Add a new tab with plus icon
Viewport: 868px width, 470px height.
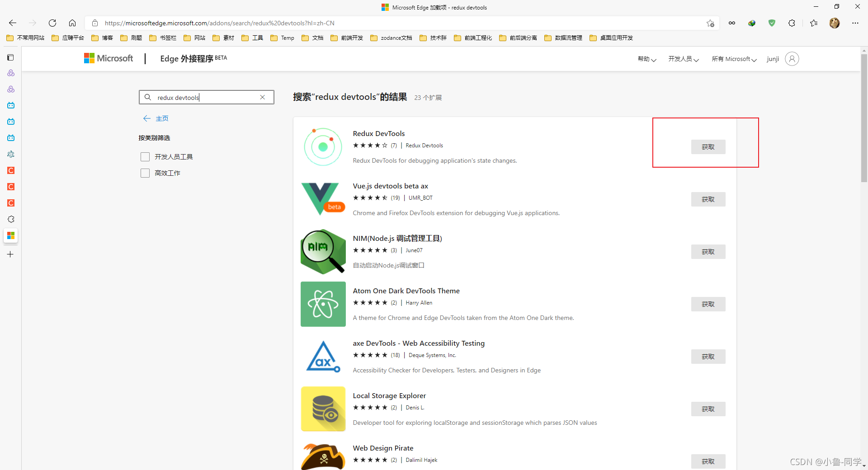tap(10, 254)
